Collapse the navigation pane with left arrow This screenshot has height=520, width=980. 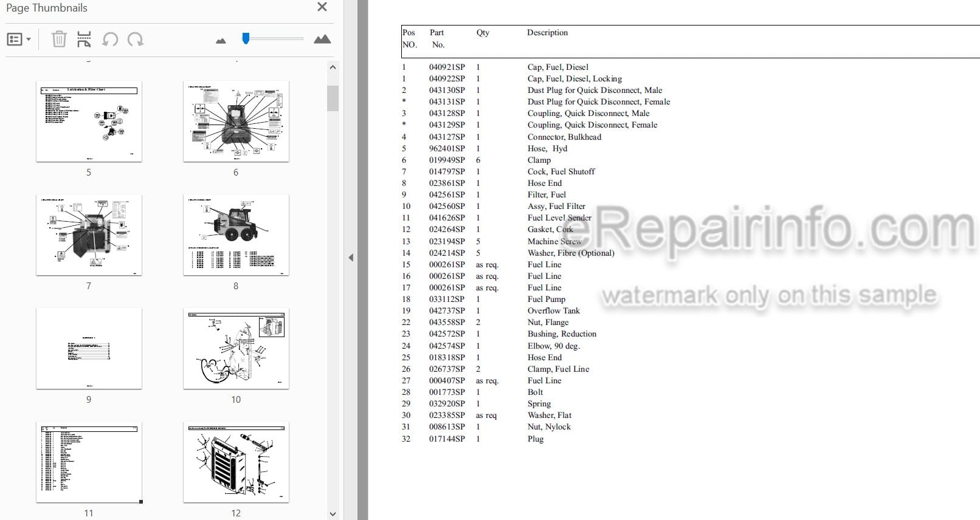pyautogui.click(x=351, y=258)
